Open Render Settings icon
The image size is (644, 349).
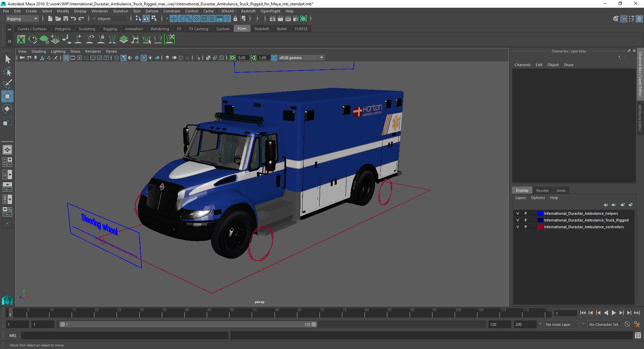[x=296, y=19]
